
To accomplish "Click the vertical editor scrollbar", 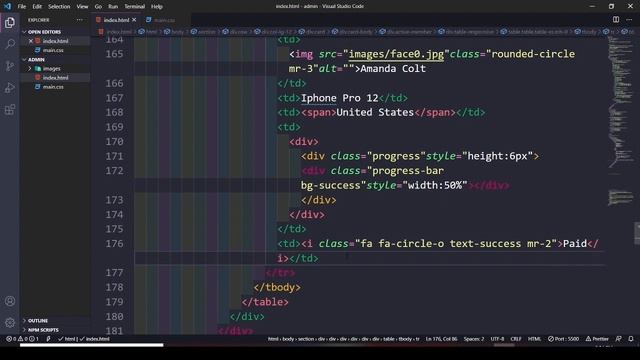I will pyautogui.click(x=637, y=233).
